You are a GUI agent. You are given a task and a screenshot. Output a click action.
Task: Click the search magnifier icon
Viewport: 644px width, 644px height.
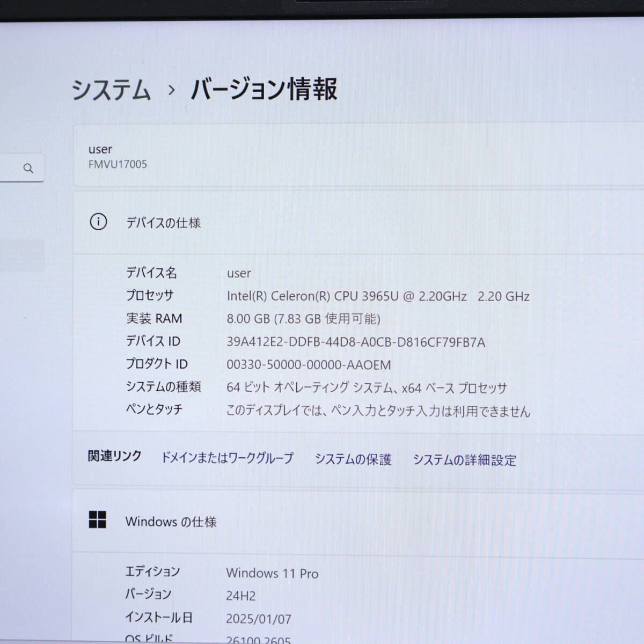pyautogui.click(x=28, y=169)
